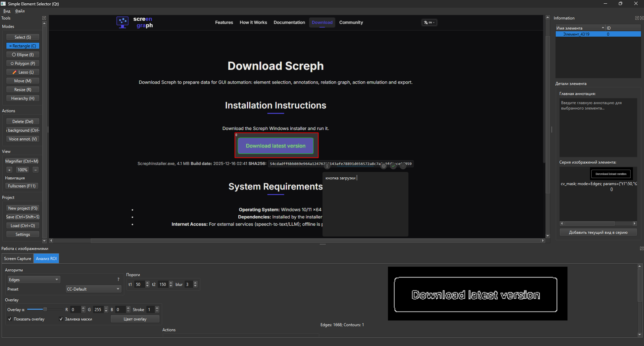
Task: Open algorithm help via the question mark icon
Action: tap(118, 279)
